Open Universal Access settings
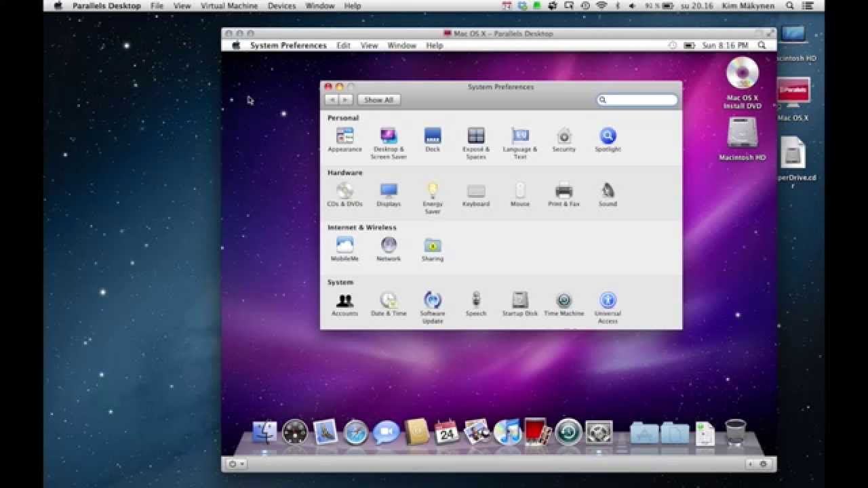Image resolution: width=868 pixels, height=488 pixels. pos(608,300)
